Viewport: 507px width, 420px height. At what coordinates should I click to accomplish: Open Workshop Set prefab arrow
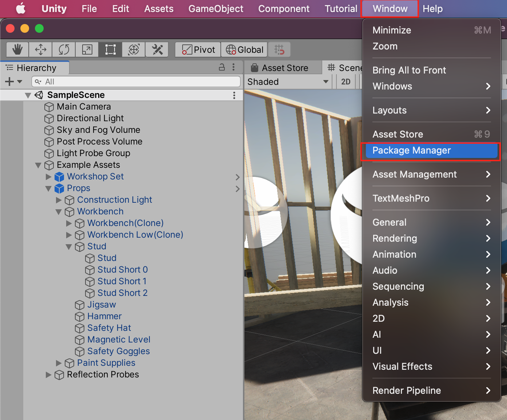pos(237,177)
